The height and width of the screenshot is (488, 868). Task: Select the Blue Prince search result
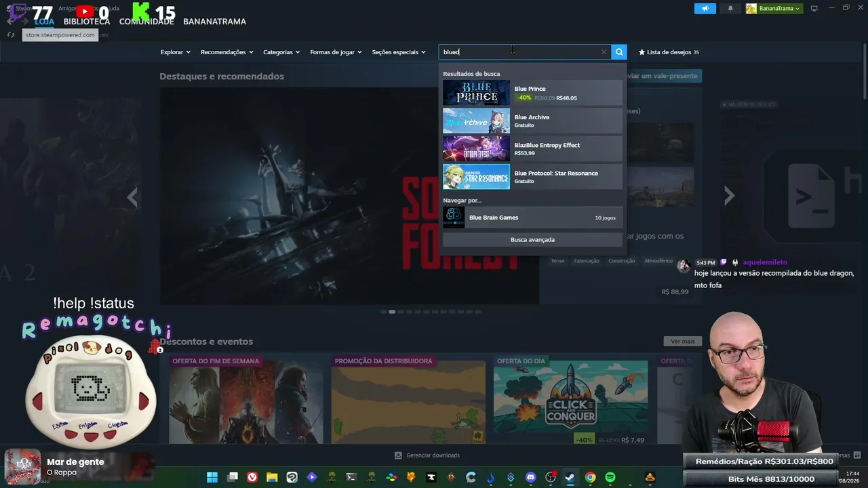point(532,93)
